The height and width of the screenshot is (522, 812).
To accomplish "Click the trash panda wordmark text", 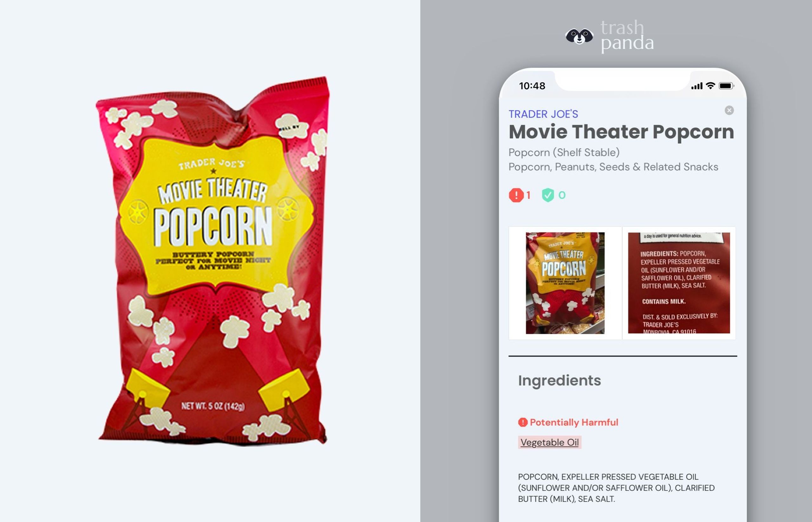I will [627, 36].
